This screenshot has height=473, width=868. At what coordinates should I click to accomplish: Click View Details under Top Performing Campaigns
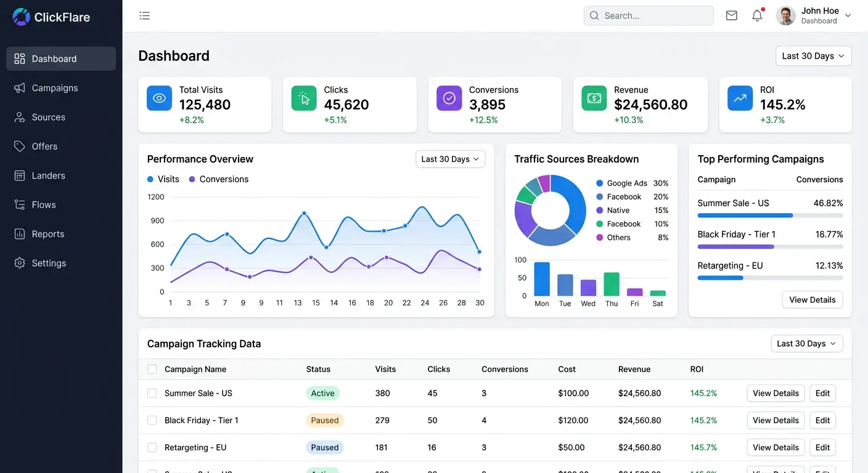[x=813, y=300]
